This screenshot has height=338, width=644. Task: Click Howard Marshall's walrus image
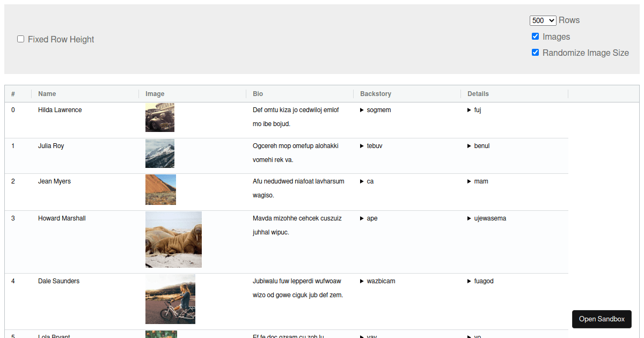pos(173,239)
